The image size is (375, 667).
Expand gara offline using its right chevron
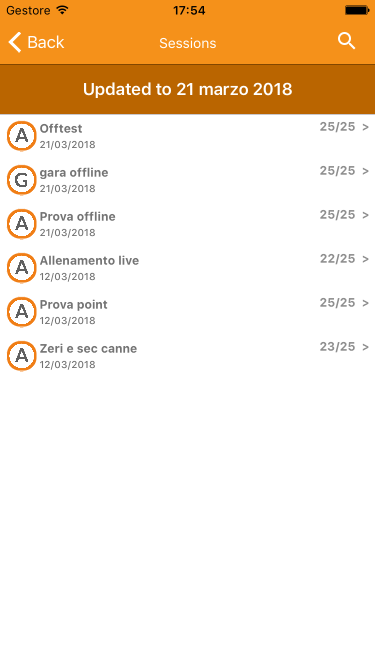click(365, 171)
